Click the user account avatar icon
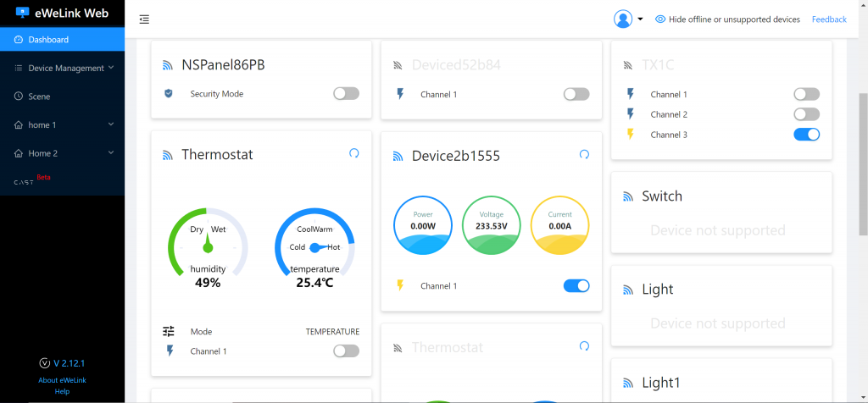 [623, 19]
